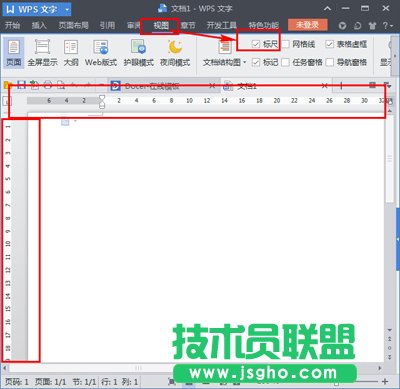Open the 引用 ribbon tab
The width and height of the screenshot is (400, 389).
(x=107, y=25)
